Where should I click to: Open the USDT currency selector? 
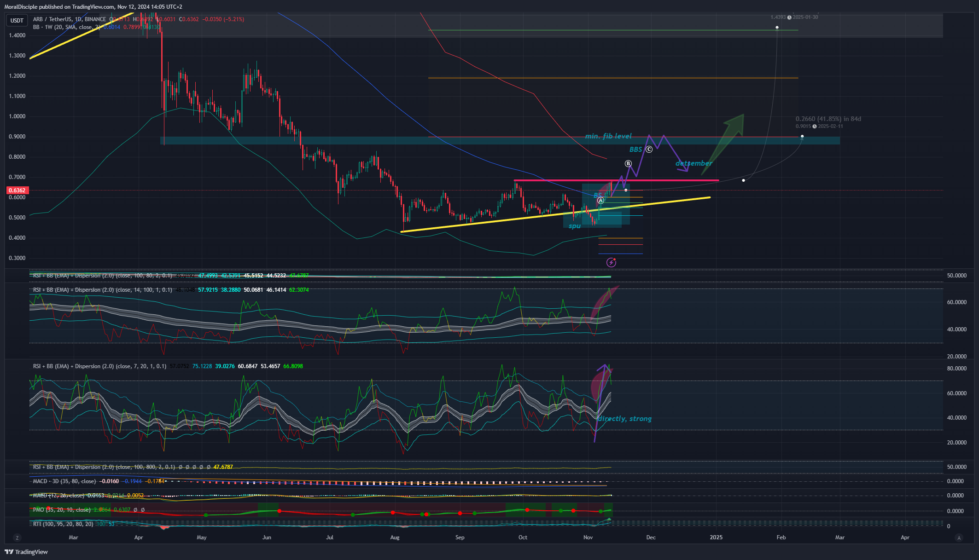(17, 20)
